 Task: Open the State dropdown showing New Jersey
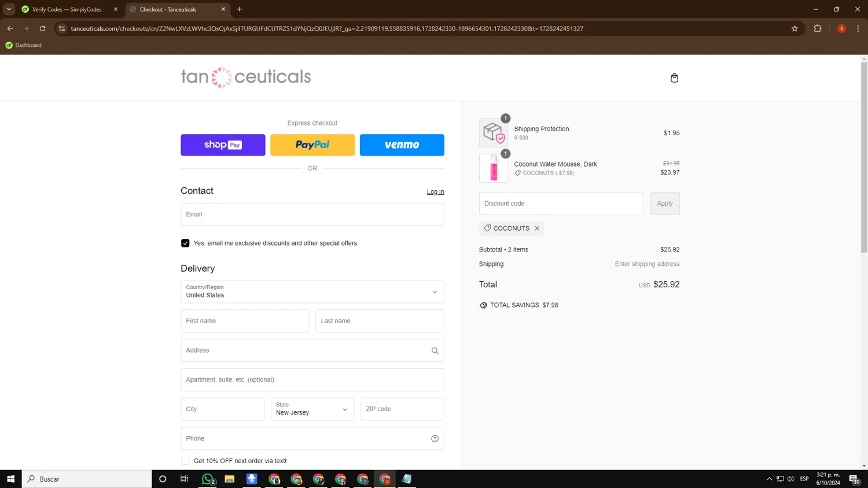coord(312,409)
